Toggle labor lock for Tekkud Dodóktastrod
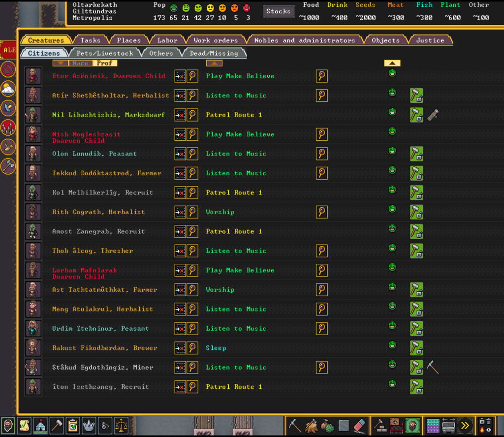504x437 pixels. click(x=416, y=173)
